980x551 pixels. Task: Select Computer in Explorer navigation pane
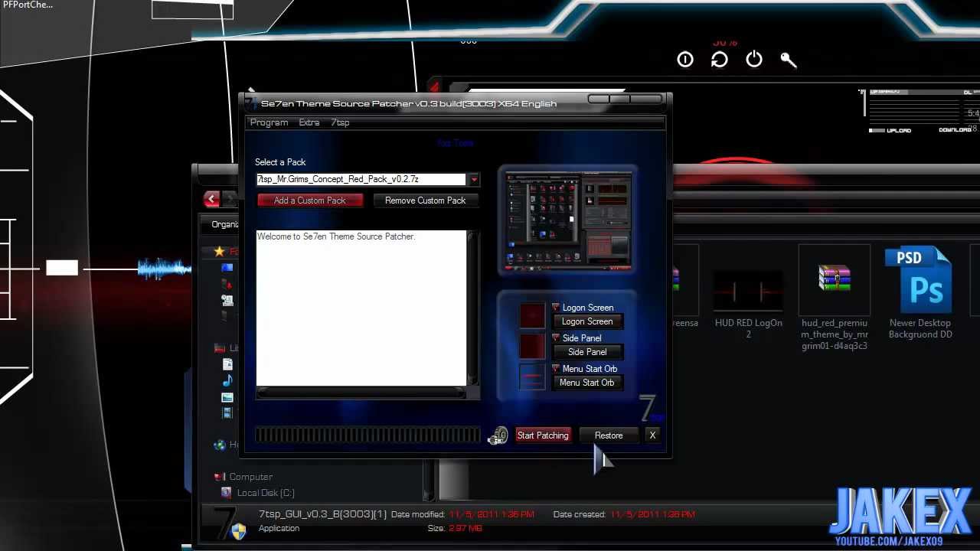pyautogui.click(x=250, y=477)
